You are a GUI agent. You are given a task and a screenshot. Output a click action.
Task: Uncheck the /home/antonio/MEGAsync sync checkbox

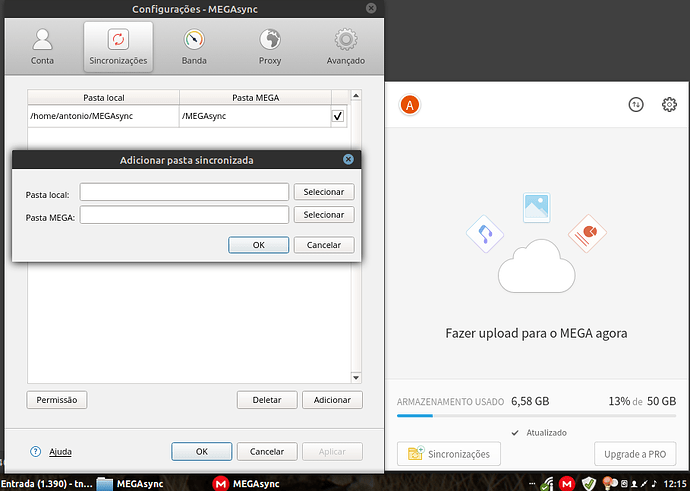click(338, 116)
